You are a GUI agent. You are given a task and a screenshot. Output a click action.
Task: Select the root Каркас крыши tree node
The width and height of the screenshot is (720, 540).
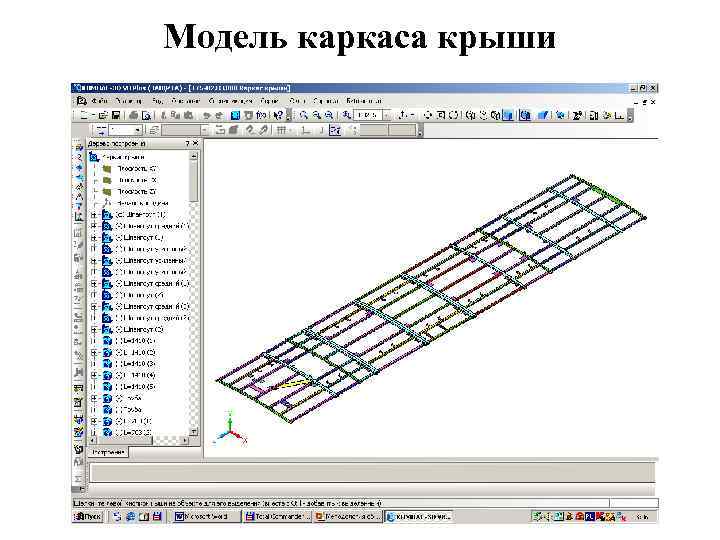pos(123,157)
